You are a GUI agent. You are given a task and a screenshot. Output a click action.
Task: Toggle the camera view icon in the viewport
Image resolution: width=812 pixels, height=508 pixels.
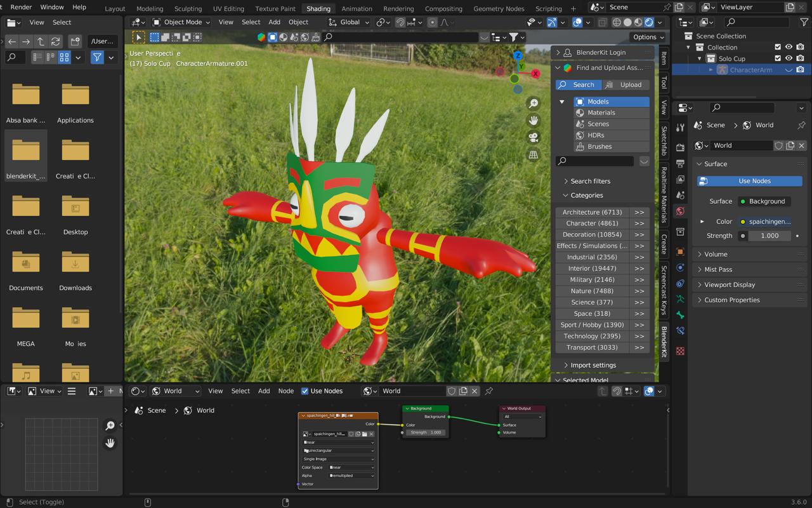(534, 137)
